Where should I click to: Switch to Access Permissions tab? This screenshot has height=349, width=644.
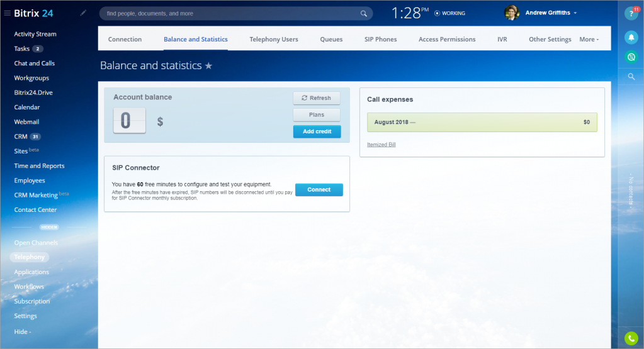(x=447, y=40)
